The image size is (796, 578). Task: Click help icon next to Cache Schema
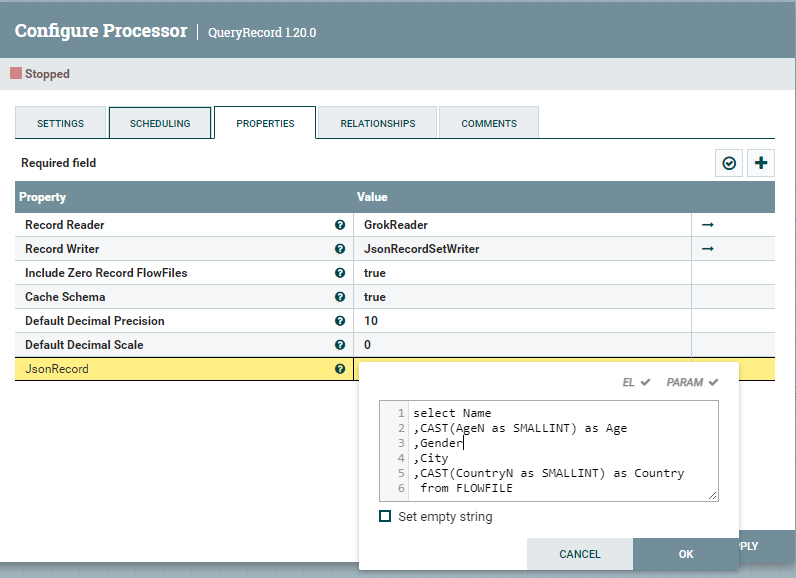point(340,297)
